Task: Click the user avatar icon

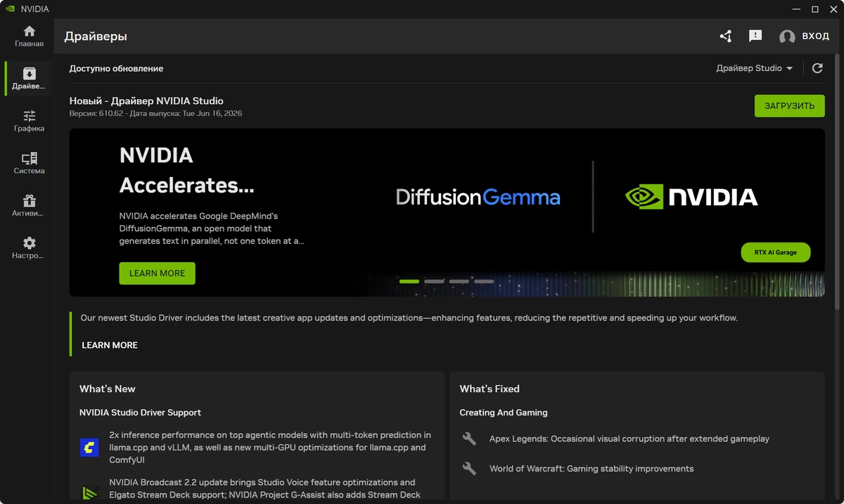Action: point(787,37)
